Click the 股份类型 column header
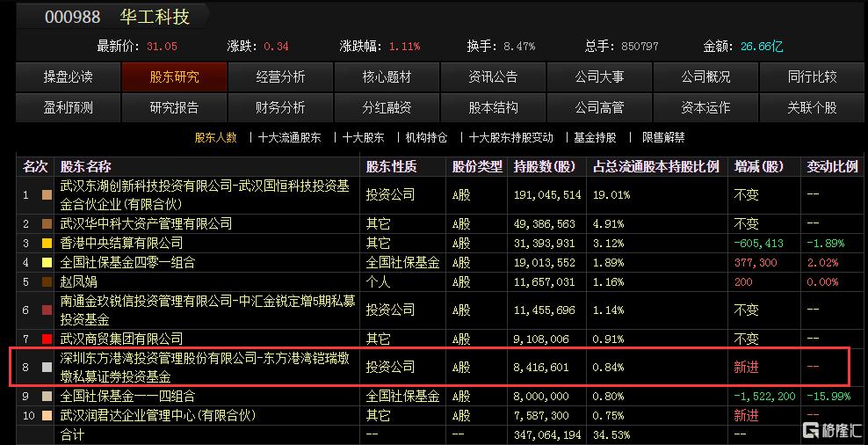Screen dimensions: 868x445 (x=477, y=167)
